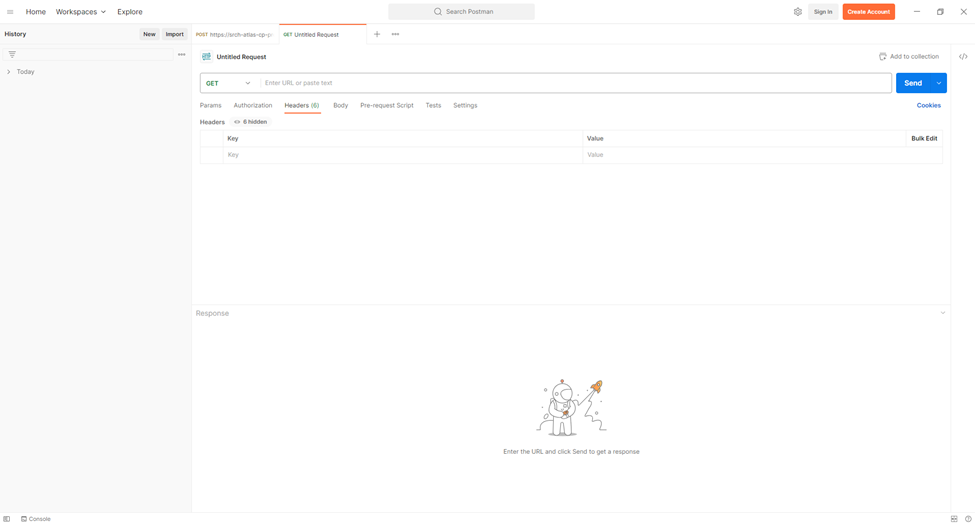Screen dimensions: 975x525
Task: Expand the Today history group
Action: pyautogui.click(x=9, y=72)
